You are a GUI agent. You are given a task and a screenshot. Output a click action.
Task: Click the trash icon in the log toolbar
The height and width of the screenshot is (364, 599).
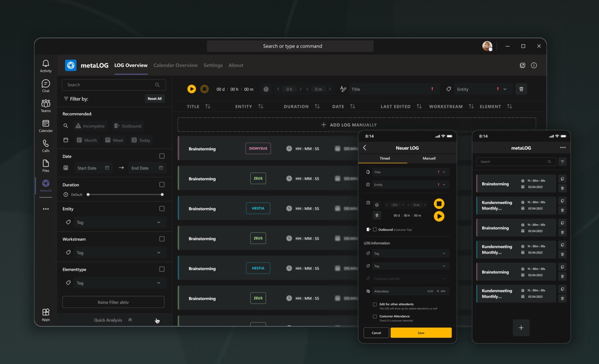[x=521, y=89]
